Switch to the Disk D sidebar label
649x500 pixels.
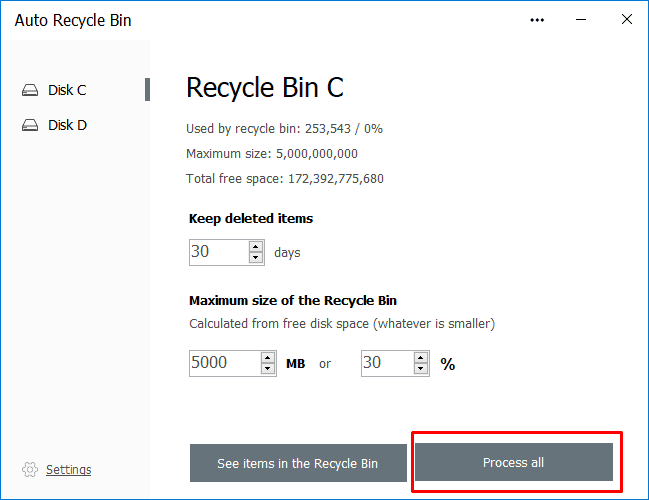pos(67,125)
